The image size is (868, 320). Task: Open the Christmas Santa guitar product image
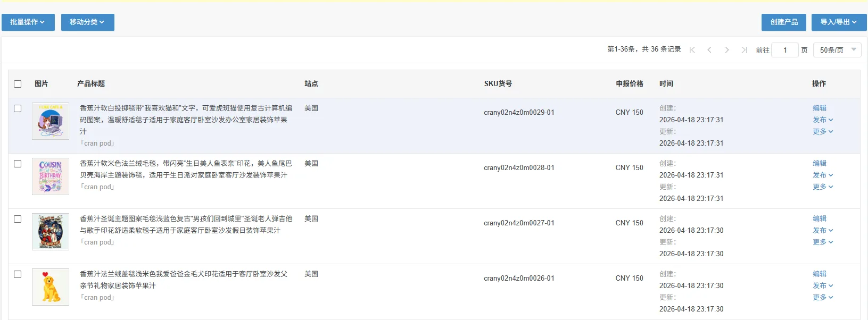(51, 232)
